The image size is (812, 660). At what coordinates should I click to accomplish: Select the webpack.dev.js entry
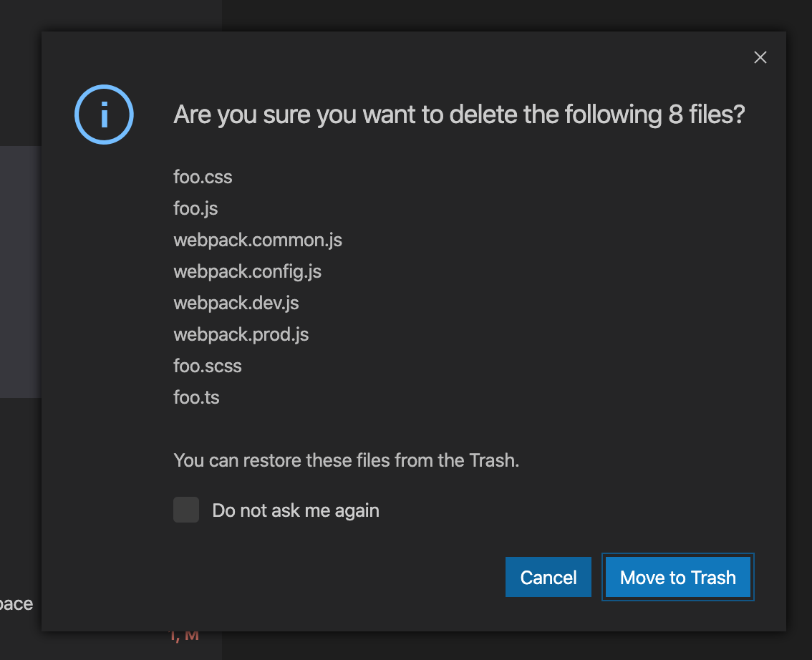click(x=236, y=303)
